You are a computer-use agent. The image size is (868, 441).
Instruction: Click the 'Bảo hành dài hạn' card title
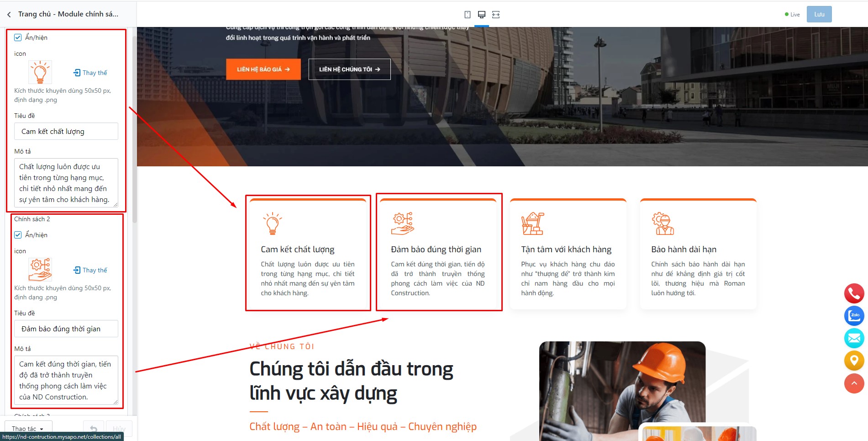tap(684, 250)
